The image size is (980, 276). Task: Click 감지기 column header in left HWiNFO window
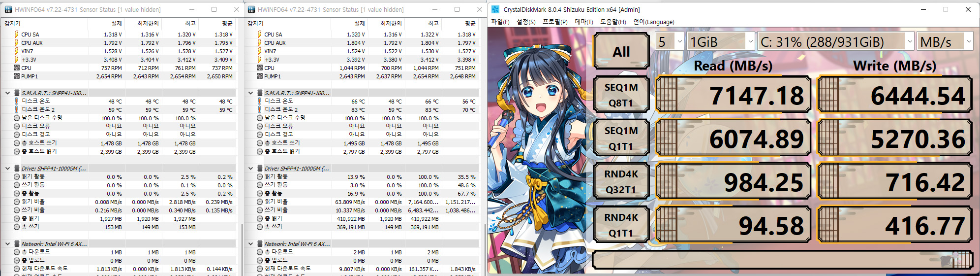pyautogui.click(x=45, y=23)
